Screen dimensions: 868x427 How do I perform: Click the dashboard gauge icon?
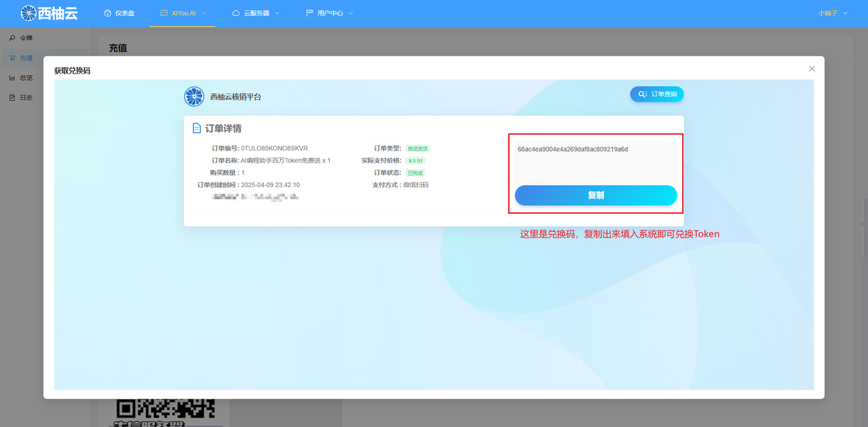tap(107, 13)
